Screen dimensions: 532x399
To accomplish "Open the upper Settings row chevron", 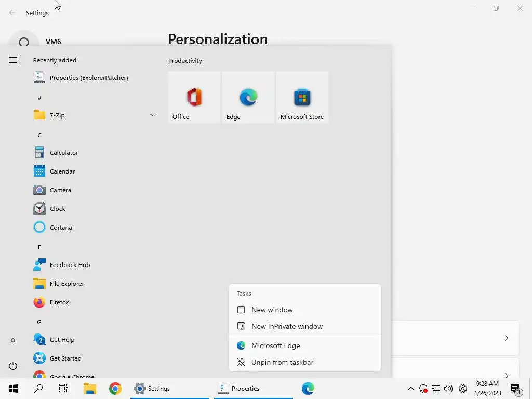I will coord(506,338).
